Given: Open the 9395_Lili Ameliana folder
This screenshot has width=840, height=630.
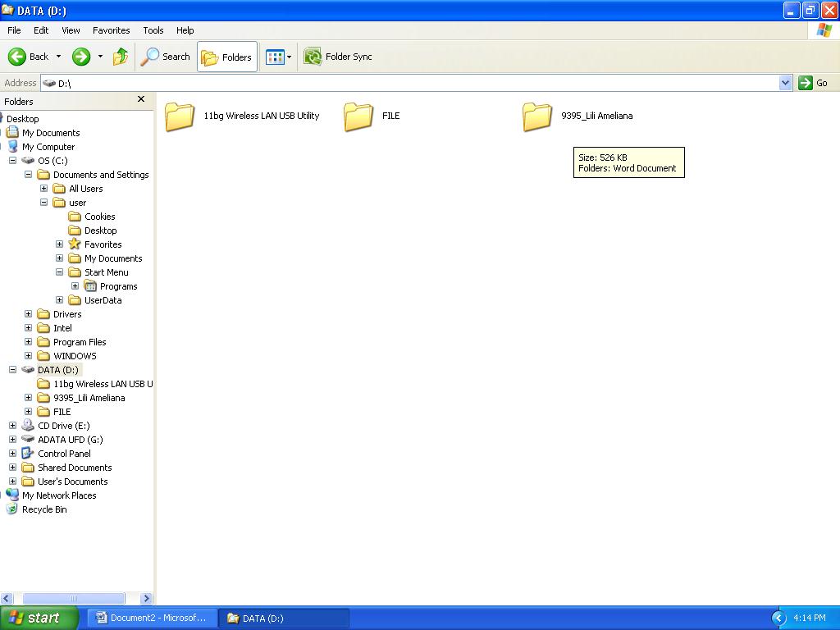Looking at the screenshot, I should click(537, 116).
